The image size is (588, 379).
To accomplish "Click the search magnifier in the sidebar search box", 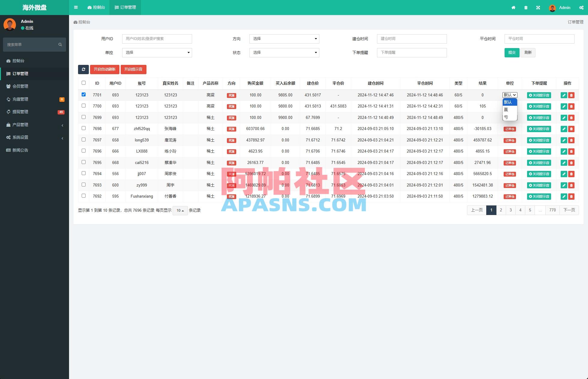I will click(60, 44).
